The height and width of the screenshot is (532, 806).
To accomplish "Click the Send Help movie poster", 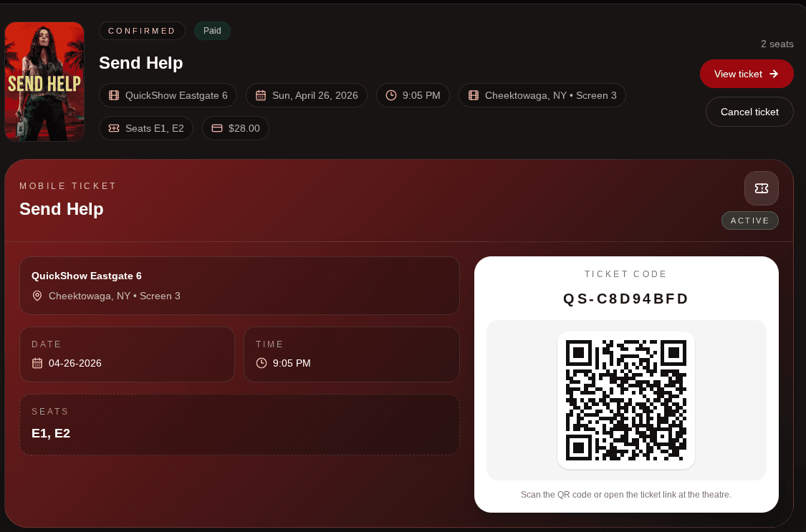I will pos(44,81).
